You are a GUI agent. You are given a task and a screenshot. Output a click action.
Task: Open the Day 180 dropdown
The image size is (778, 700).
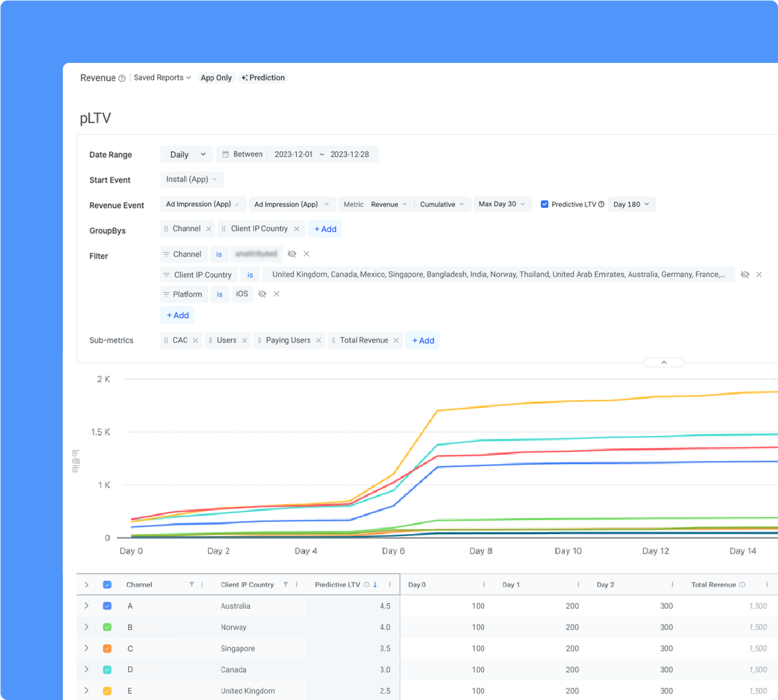tap(632, 204)
